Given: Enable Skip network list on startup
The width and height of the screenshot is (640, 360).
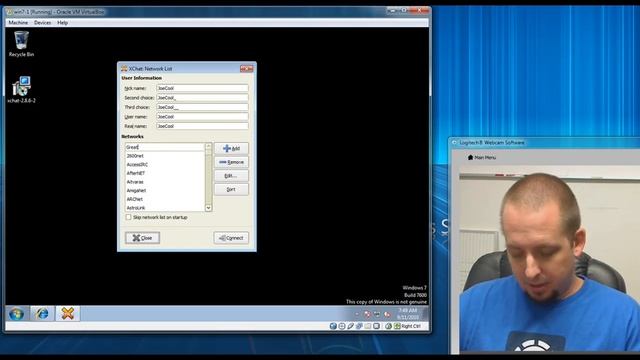Looking at the screenshot, I should (128, 217).
